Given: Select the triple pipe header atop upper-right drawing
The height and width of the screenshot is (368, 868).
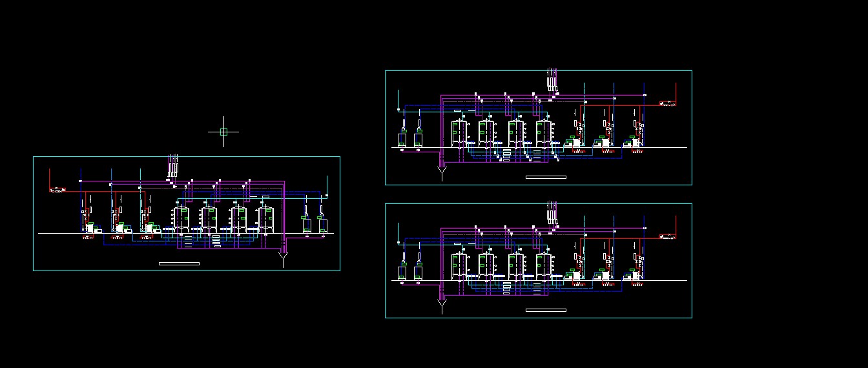Looking at the screenshot, I should coord(552,79).
